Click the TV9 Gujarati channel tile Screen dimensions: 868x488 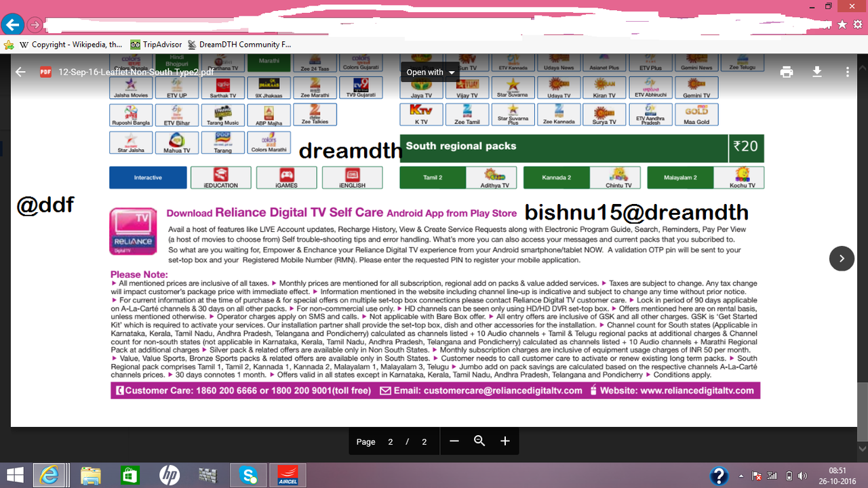point(361,88)
